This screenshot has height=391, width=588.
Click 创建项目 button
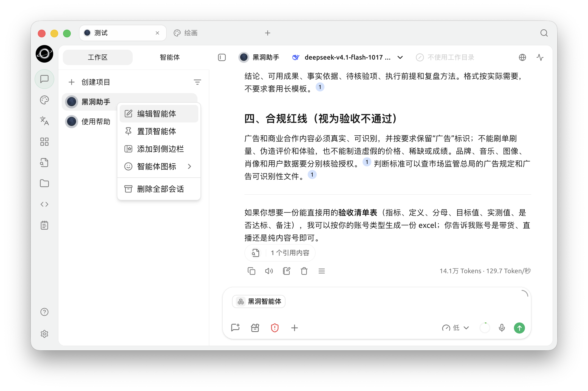coord(89,82)
